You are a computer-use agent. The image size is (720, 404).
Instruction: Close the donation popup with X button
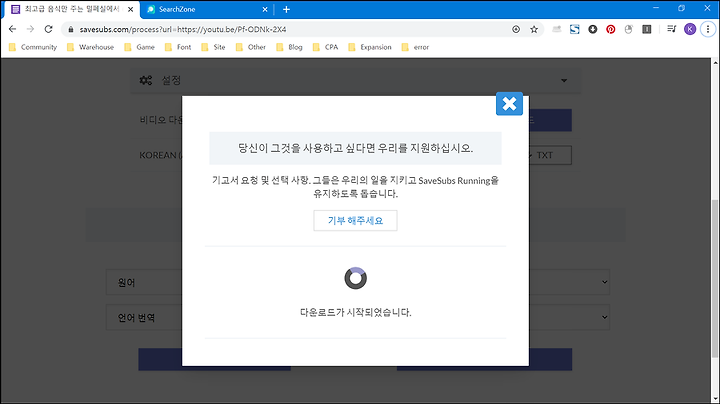tap(509, 104)
